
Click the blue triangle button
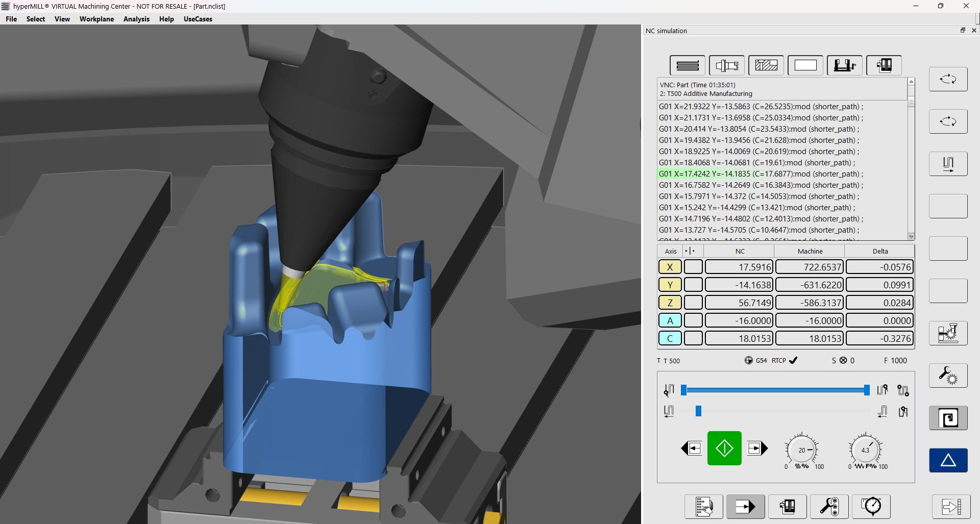(948, 460)
